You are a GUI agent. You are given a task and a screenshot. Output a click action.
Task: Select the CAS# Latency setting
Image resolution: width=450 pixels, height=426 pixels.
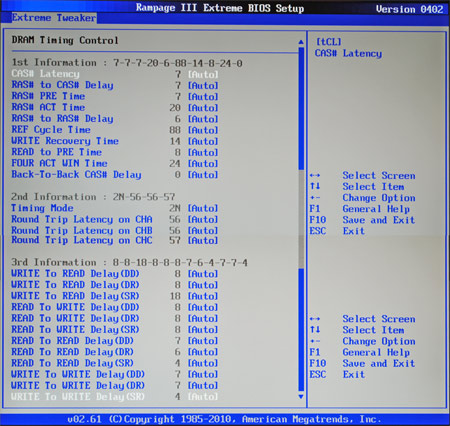(x=115, y=74)
